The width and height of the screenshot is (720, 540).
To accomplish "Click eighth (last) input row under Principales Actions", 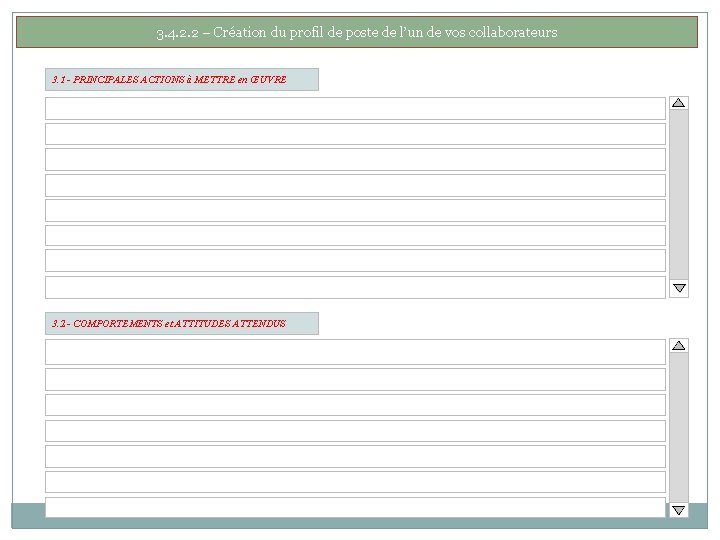I will 355,287.
